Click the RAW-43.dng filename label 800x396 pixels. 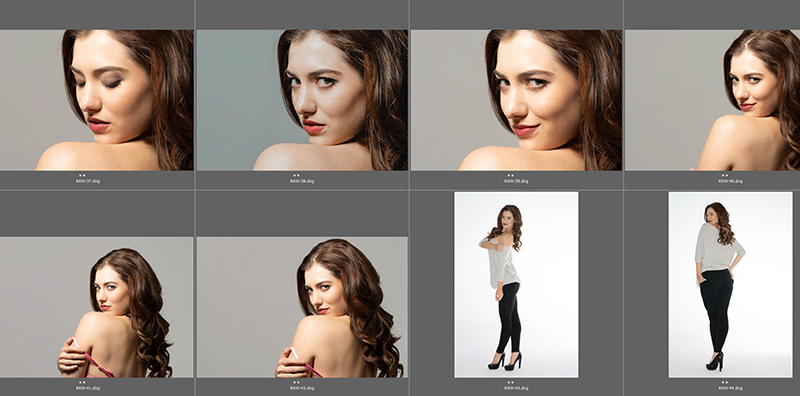[x=516, y=388]
